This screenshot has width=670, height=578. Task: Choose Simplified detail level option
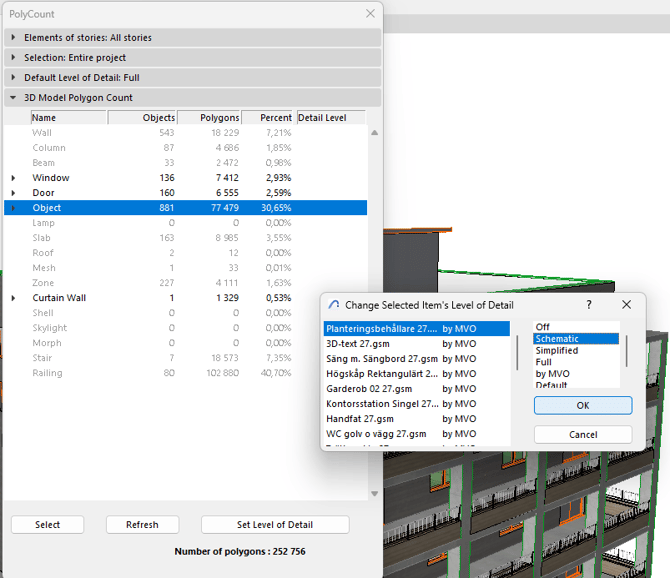pyautogui.click(x=557, y=351)
